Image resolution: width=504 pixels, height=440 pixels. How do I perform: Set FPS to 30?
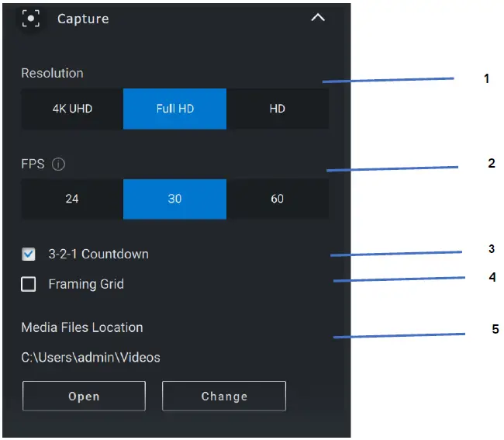click(175, 199)
